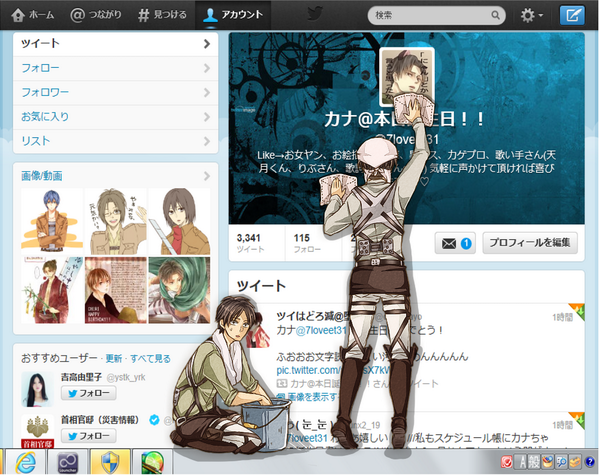
Task: Click the verified badge beside 首相官邸
Action: coord(154,420)
